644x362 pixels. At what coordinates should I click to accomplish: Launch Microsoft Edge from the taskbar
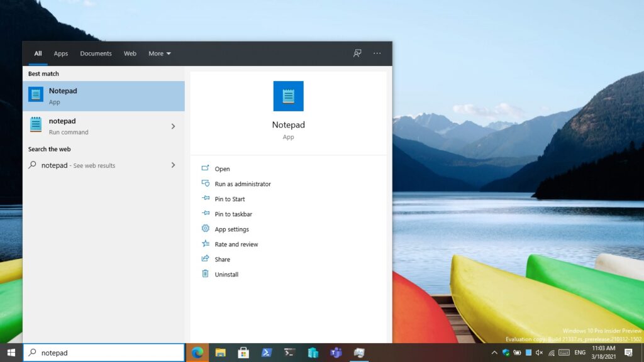pyautogui.click(x=197, y=352)
